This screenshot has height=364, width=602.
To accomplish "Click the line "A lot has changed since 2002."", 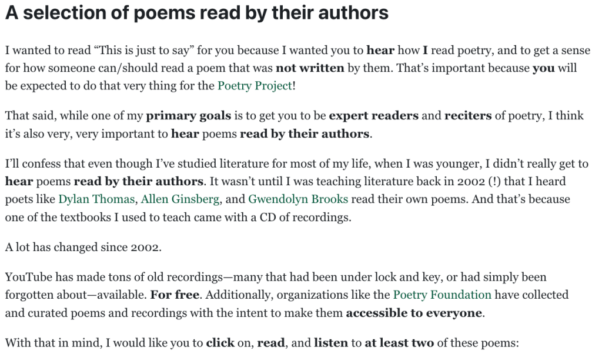I will (x=83, y=247).
